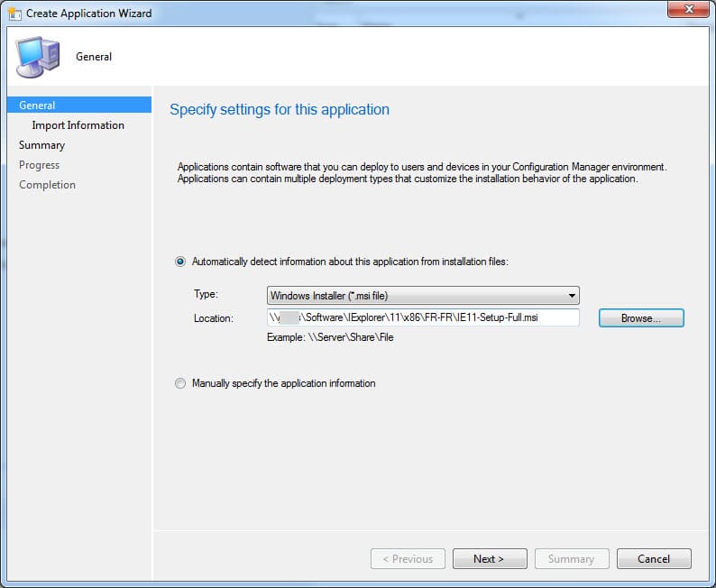This screenshot has width=716, height=588.
Task: Click the wizard icon in the title bar
Action: point(14,14)
